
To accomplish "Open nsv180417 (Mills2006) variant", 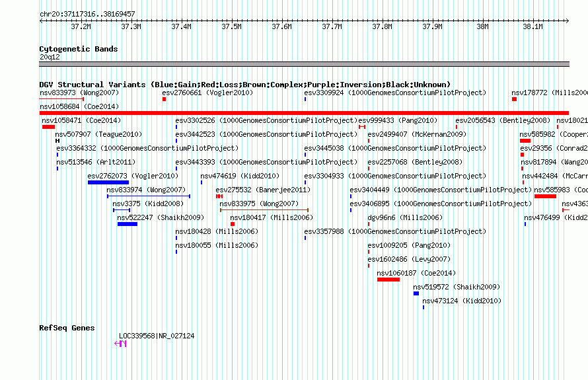I will [272, 217].
